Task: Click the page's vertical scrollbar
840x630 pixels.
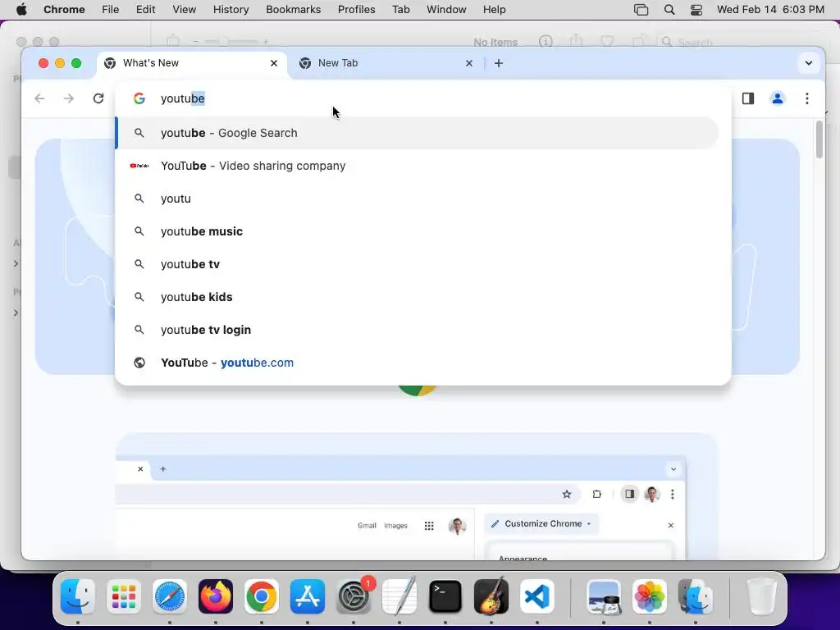Action: point(819,139)
